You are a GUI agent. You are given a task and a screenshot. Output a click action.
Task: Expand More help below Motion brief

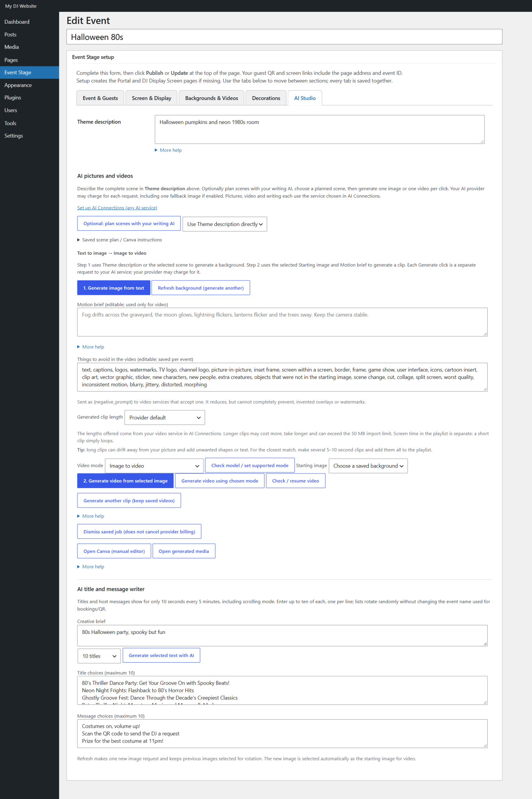(90, 347)
